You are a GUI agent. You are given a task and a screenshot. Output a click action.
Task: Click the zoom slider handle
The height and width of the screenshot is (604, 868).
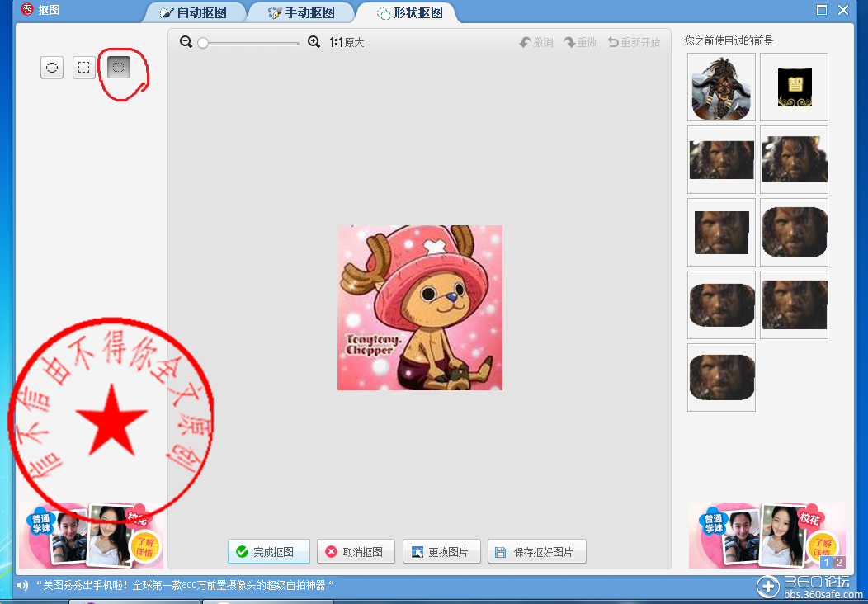(x=203, y=43)
